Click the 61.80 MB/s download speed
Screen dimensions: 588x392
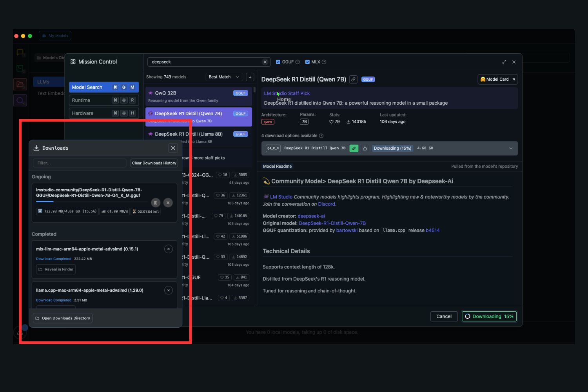[x=115, y=211]
